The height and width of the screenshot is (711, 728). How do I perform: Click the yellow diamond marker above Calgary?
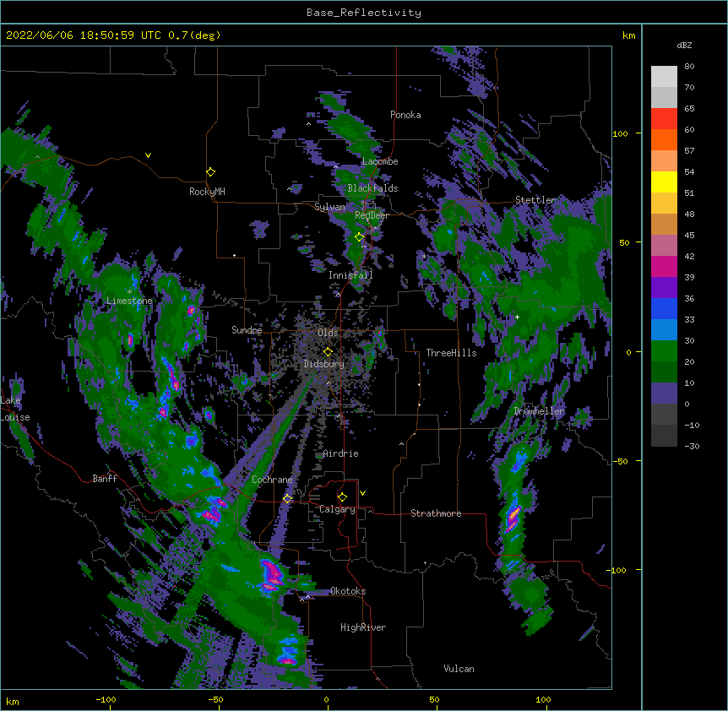(342, 497)
